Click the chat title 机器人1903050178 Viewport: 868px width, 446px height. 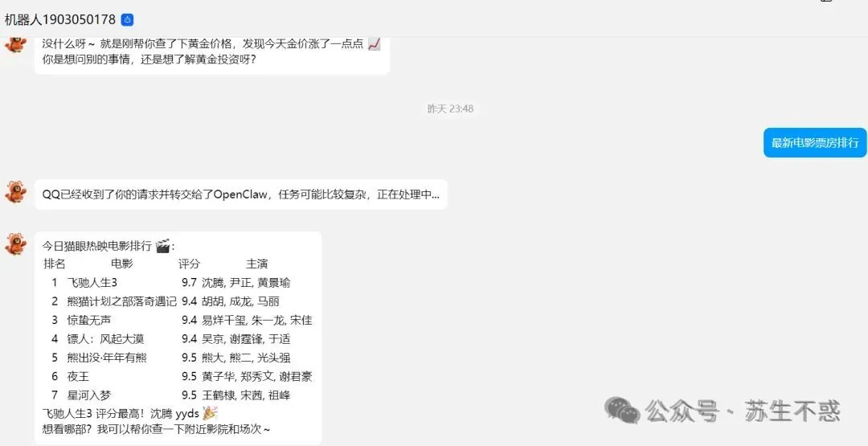(59, 20)
